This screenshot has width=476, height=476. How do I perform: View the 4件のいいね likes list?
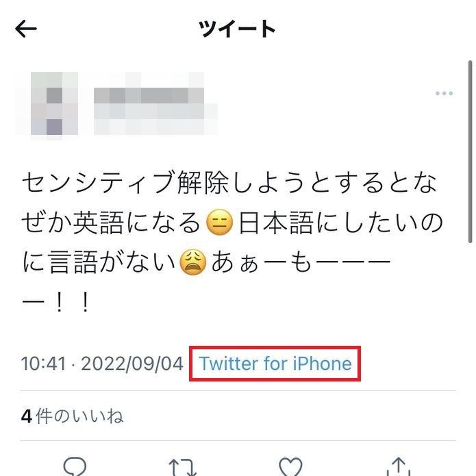click(72, 416)
